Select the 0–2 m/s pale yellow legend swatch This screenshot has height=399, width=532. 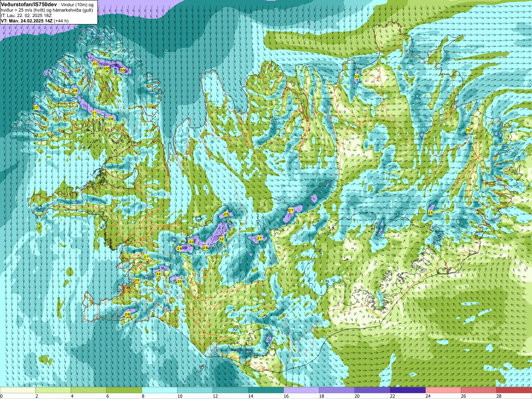click(x=18, y=390)
